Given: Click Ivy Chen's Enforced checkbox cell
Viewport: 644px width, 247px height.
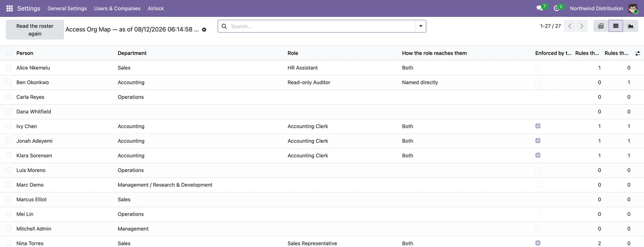Looking at the screenshot, I should 538,126.
